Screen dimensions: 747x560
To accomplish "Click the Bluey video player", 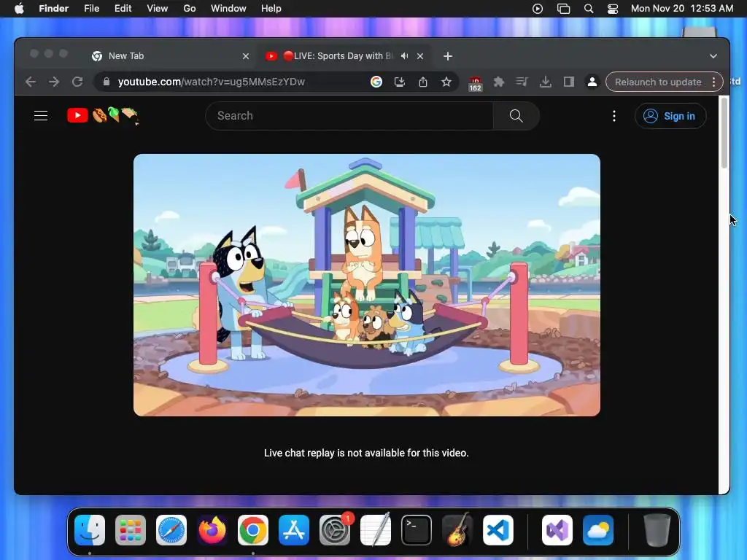I will [367, 285].
